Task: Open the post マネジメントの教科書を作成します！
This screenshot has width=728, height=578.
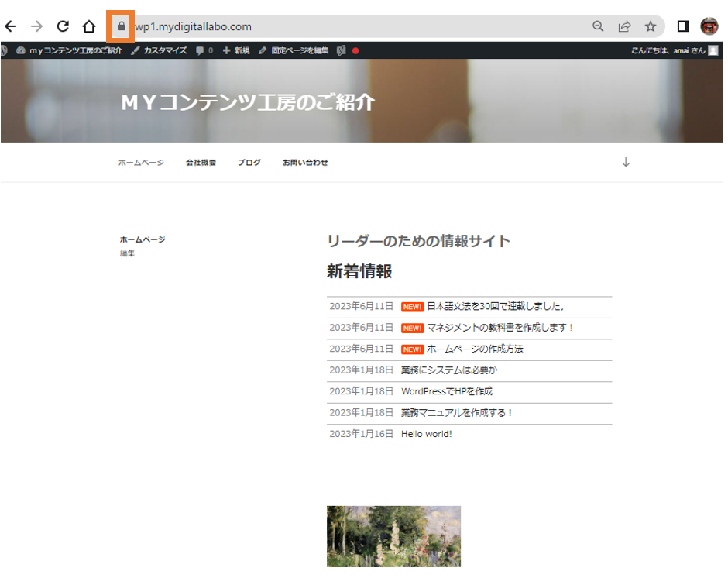Action: tap(500, 328)
